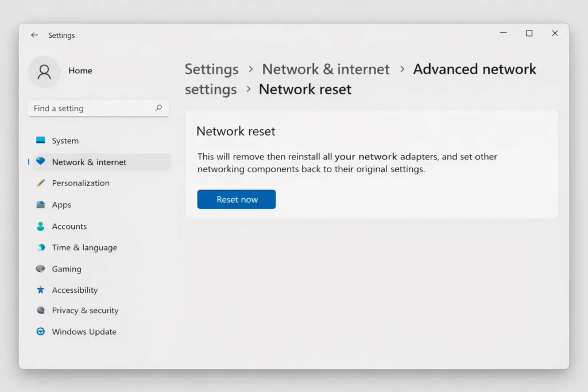
Task: Navigate back using the arrow
Action: 34,35
